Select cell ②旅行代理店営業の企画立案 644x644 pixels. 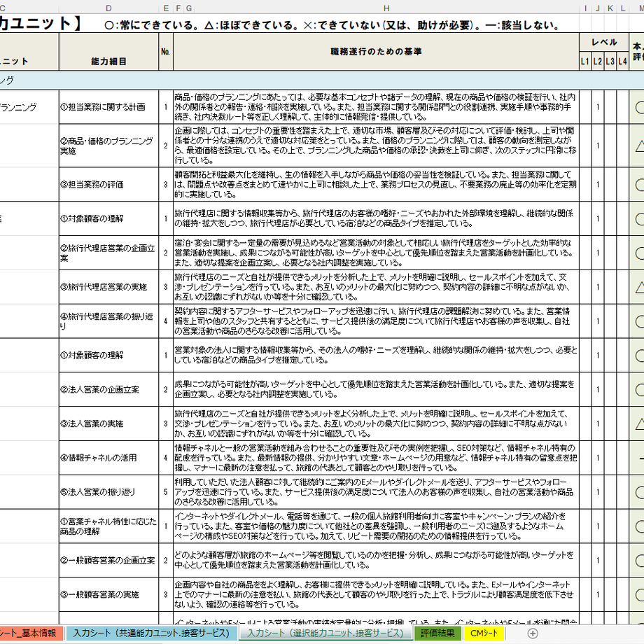pos(108,253)
